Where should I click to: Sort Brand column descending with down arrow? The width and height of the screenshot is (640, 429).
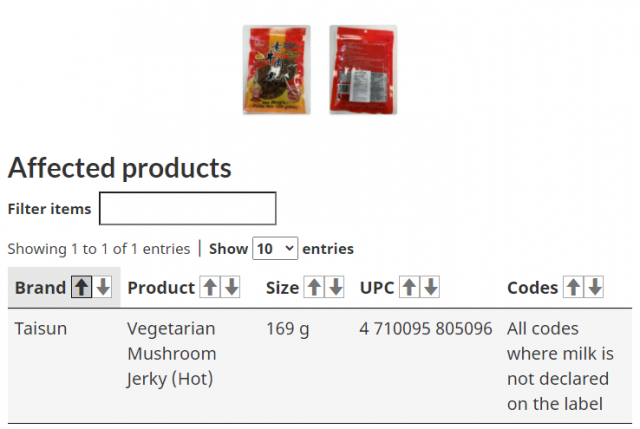point(103,287)
